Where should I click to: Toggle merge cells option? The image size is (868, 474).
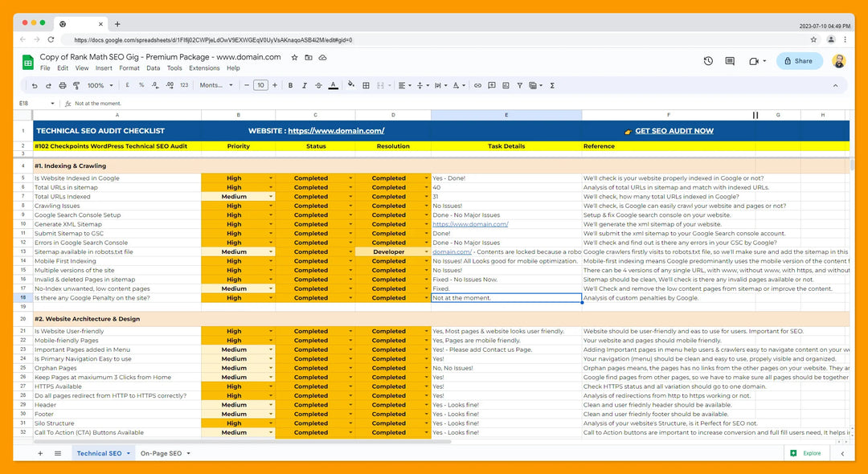[x=380, y=85]
